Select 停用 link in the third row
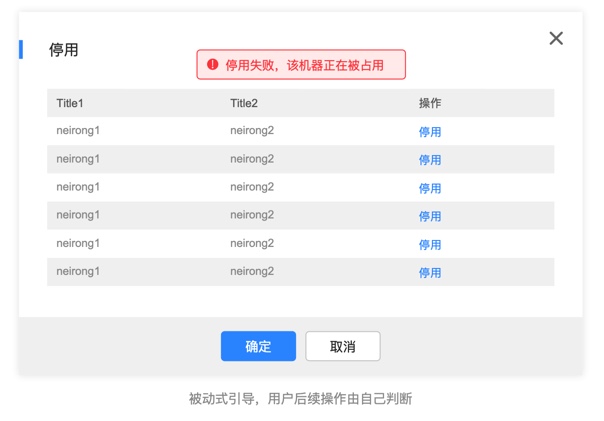Image resolution: width=604 pixels, height=421 pixels. (430, 188)
